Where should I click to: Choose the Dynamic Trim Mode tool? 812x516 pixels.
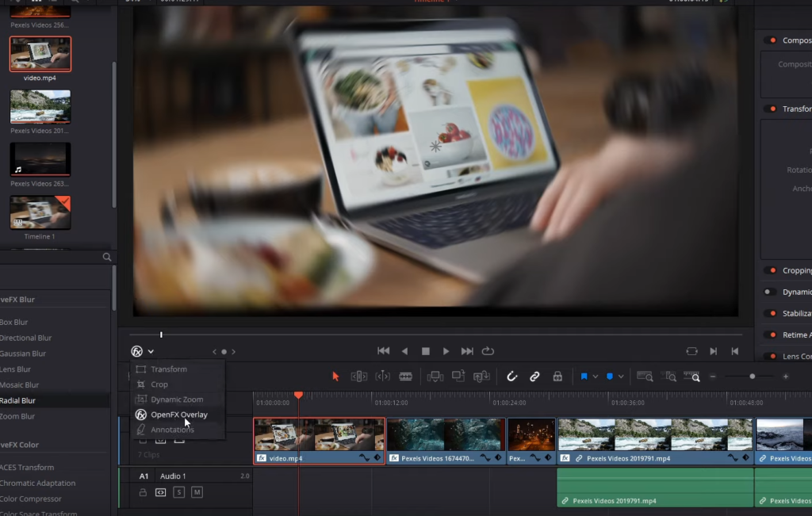[x=382, y=376]
